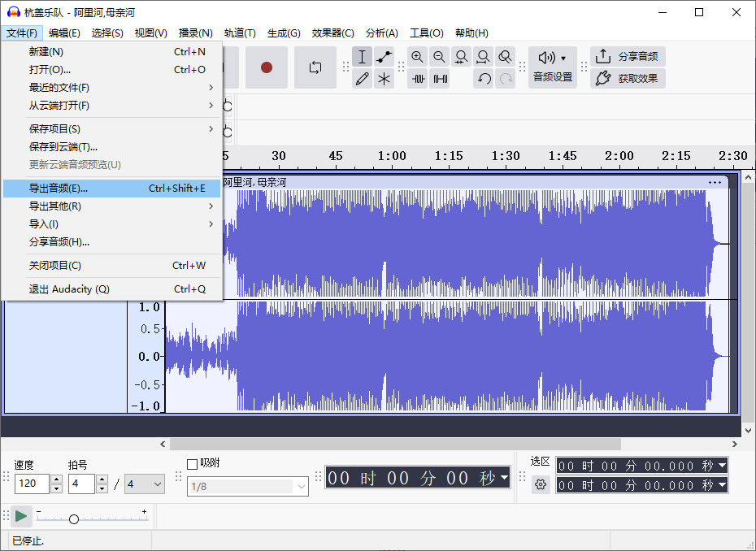This screenshot has width=756, height=551.
Task: Click the zoom out magnifier
Action: pos(439,57)
